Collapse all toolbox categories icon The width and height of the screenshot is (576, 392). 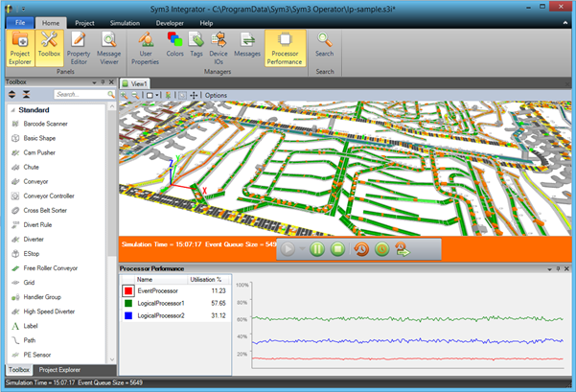tap(27, 95)
